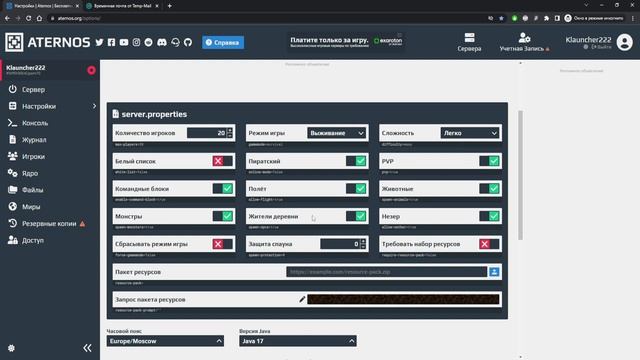Open the Twitter social icon
640x360 pixels.
[99, 42]
